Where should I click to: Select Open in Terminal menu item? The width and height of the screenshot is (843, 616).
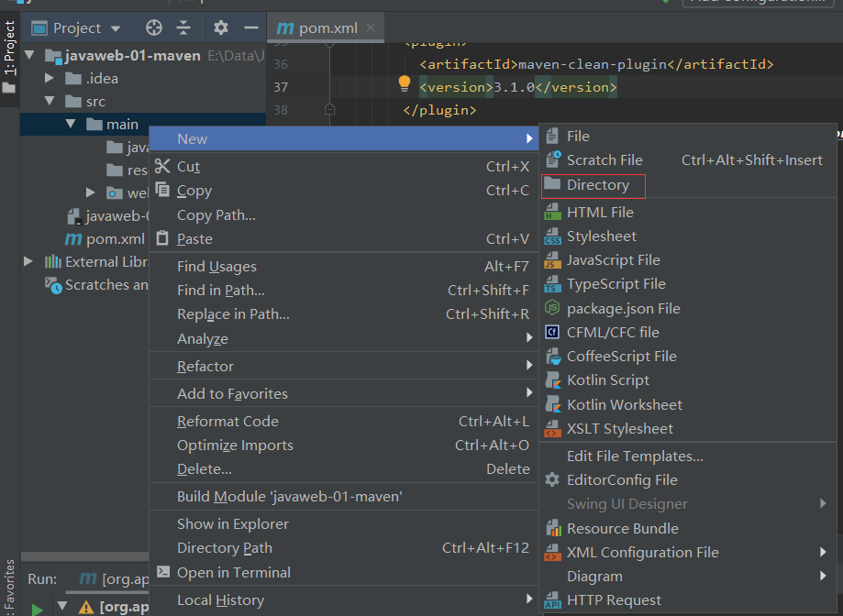pos(344,572)
